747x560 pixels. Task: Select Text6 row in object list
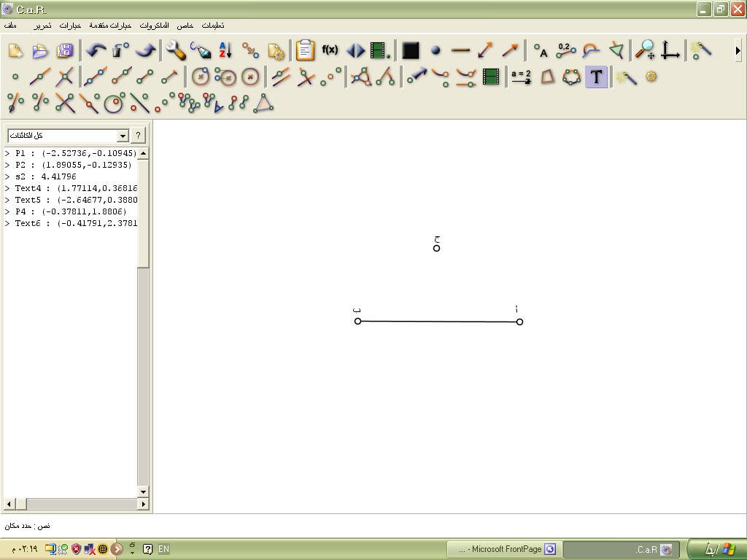[x=71, y=223]
